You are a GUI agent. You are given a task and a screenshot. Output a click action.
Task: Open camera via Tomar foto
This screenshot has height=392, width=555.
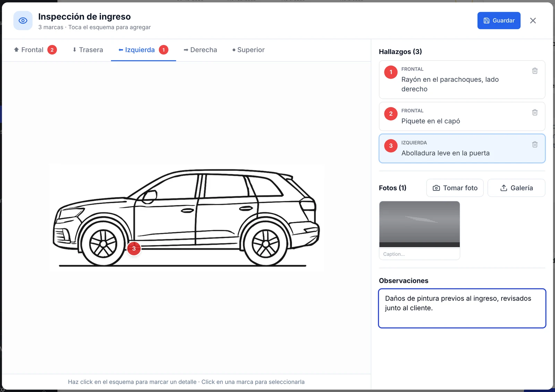(x=455, y=188)
